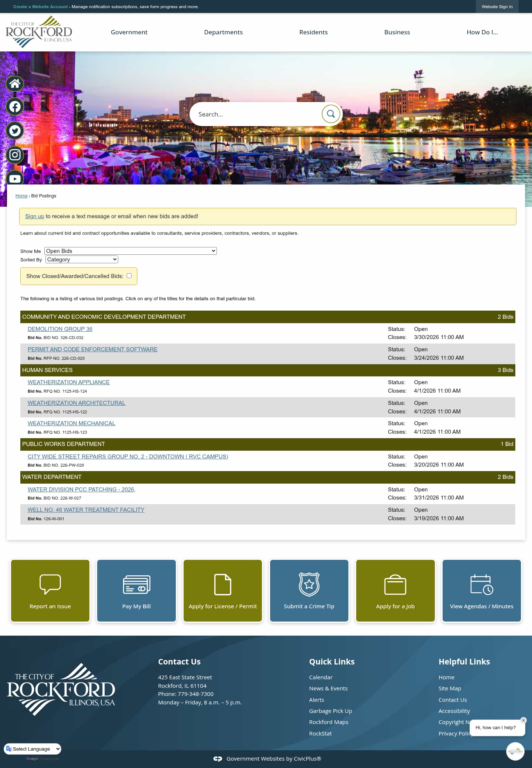This screenshot has height=768, width=532.
Task: Open the Business menu
Action: [x=397, y=32]
